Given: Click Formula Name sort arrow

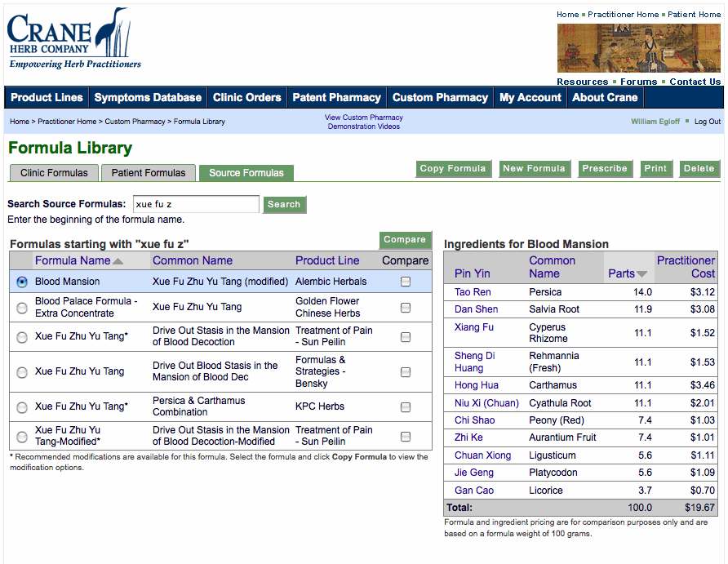Looking at the screenshot, I should 118,261.
